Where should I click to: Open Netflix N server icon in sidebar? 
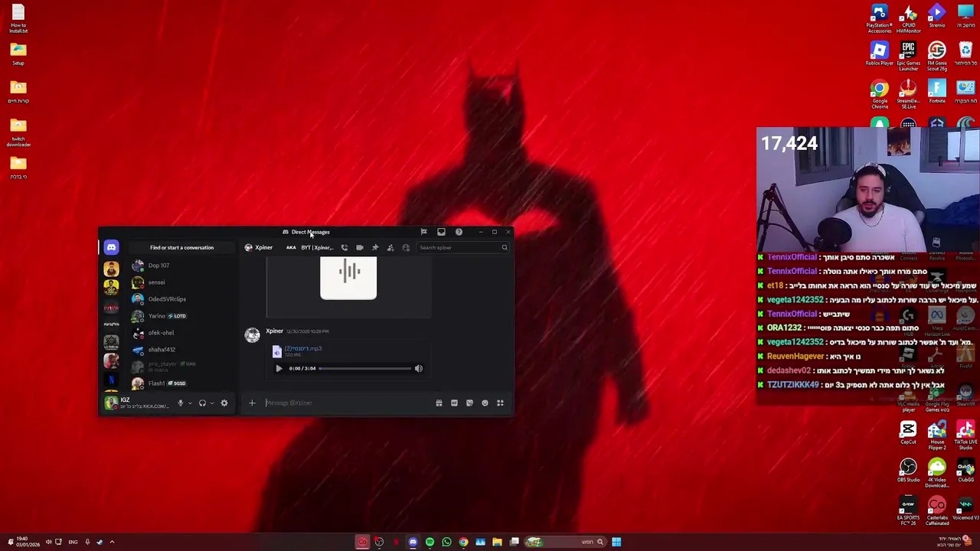(111, 379)
